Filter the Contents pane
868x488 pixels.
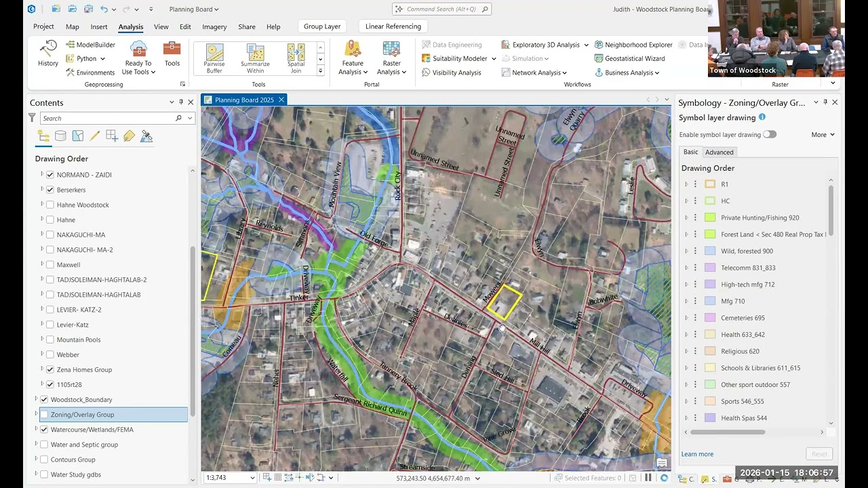tap(32, 118)
